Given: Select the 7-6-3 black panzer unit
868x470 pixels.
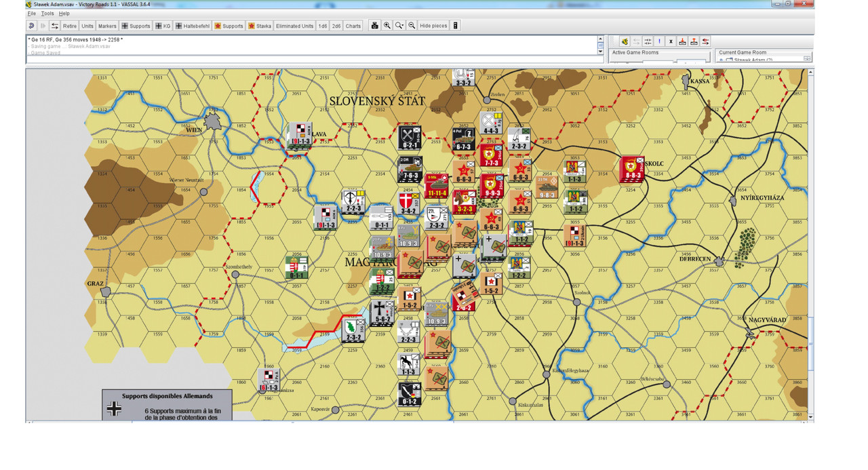Looking at the screenshot, I should point(410,169).
